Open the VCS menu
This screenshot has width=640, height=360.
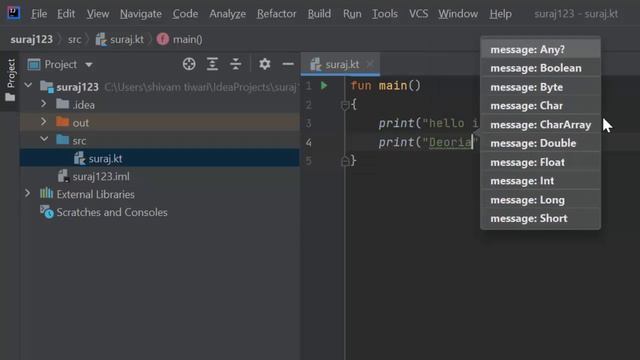[418, 14]
